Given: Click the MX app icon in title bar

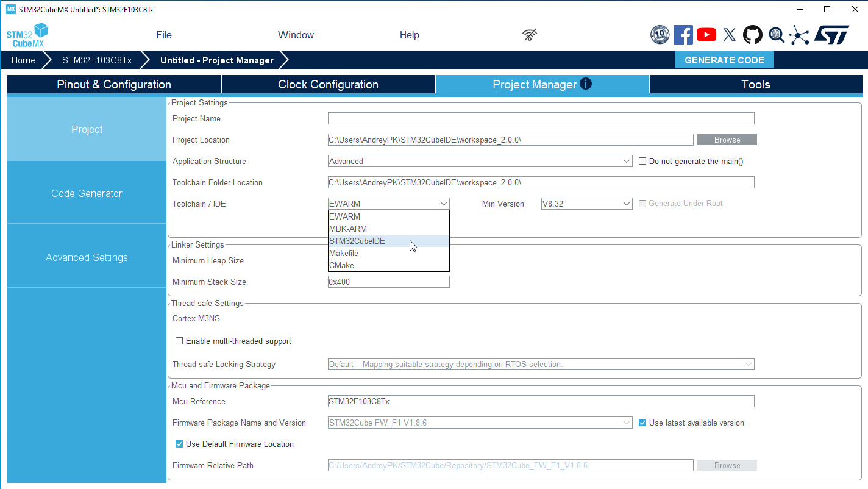Looking at the screenshot, I should 10,9.
